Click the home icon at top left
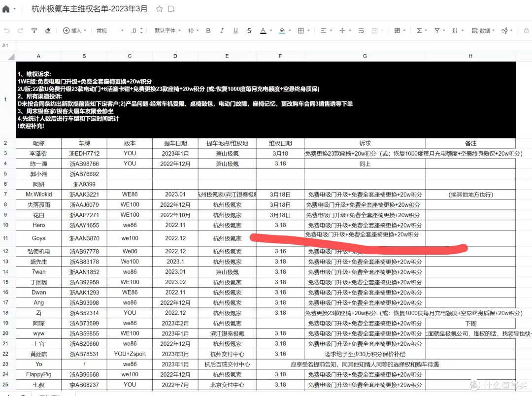Screen dimensions: 532x396 pos(6,9)
